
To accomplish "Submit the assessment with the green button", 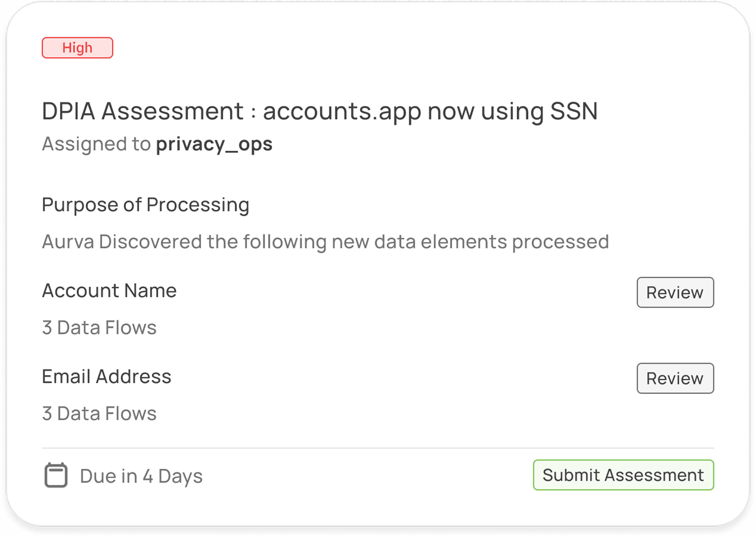I will 623,475.
